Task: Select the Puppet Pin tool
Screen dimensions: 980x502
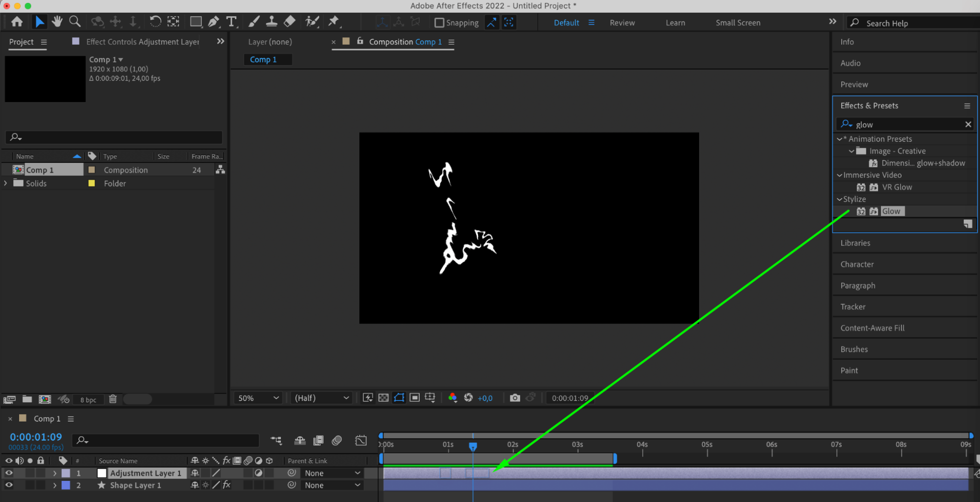Action: pyautogui.click(x=334, y=22)
